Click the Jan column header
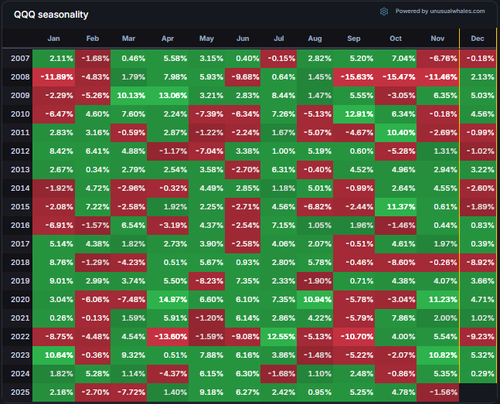This screenshot has width=500, height=404. click(54, 39)
